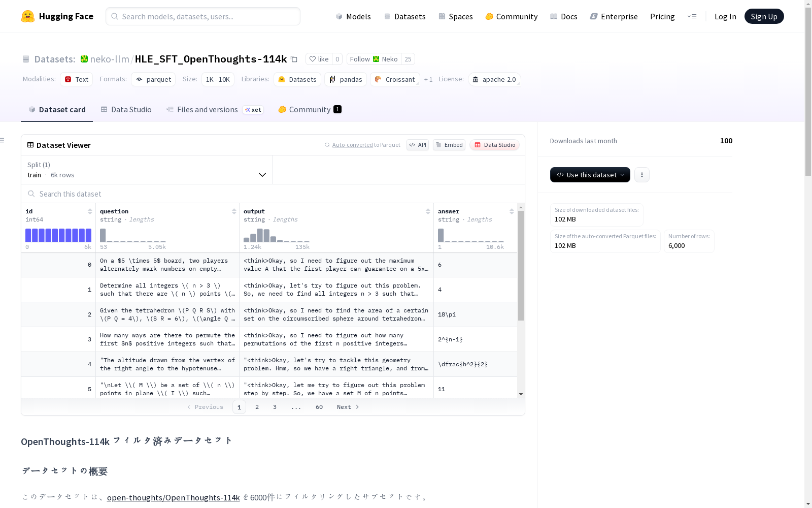Select the answer cell showing \dfrac{h^2}{2}
812x508 pixels.
[x=476, y=364]
